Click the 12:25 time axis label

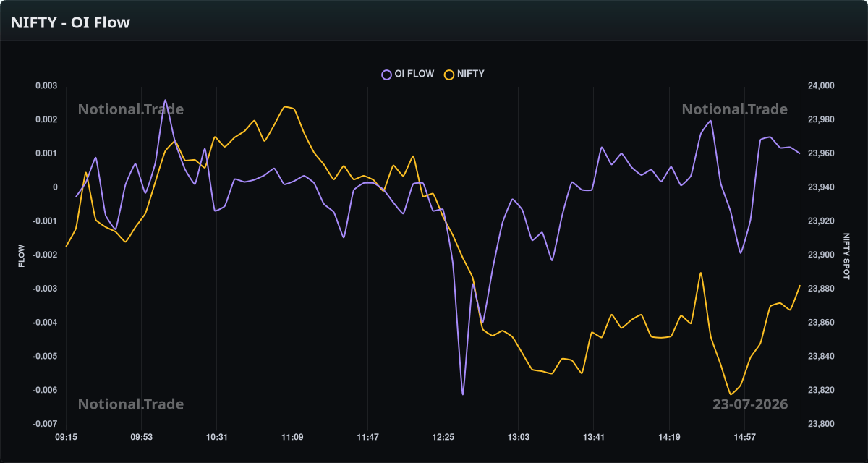coord(443,437)
